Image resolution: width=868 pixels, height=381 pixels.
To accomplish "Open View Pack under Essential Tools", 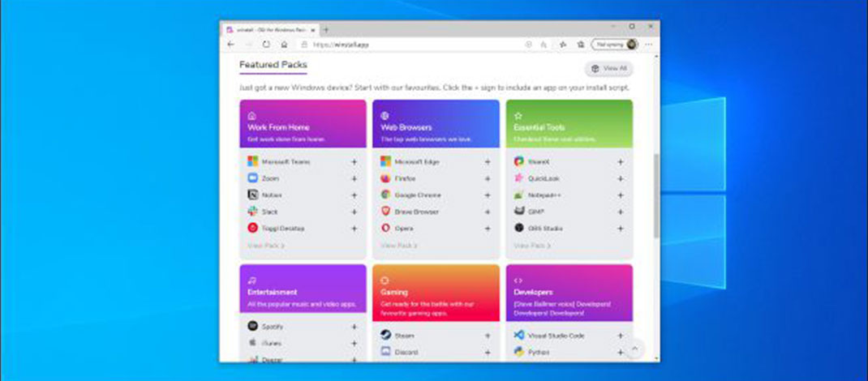I will [532, 245].
